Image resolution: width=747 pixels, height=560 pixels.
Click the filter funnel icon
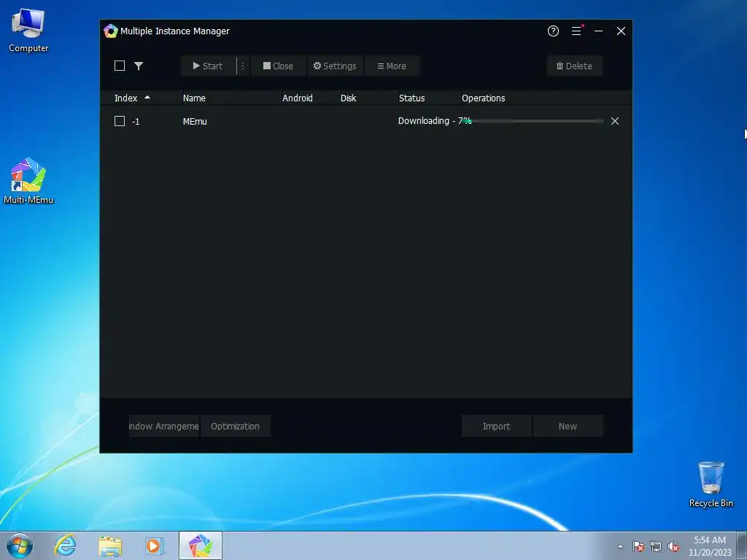tap(139, 66)
